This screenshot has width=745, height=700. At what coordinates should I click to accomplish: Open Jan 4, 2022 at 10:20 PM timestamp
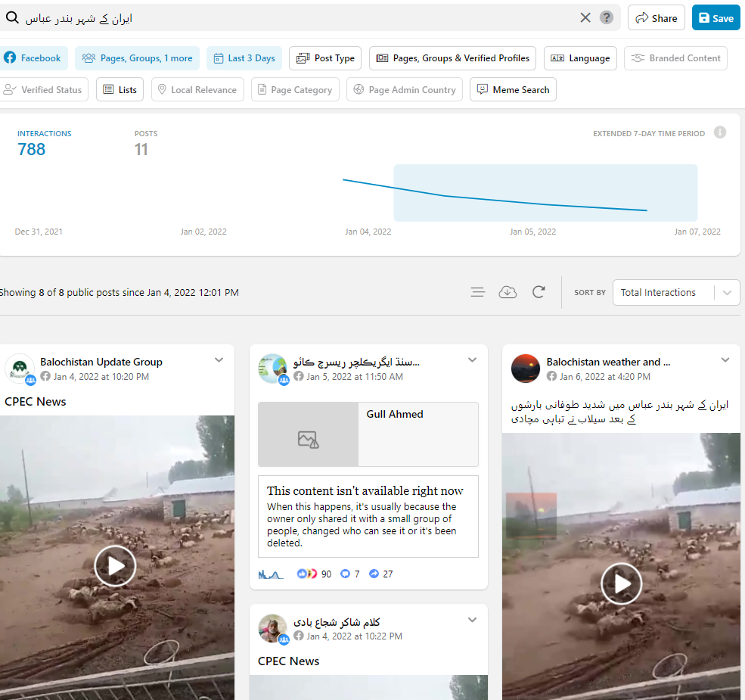(x=101, y=377)
